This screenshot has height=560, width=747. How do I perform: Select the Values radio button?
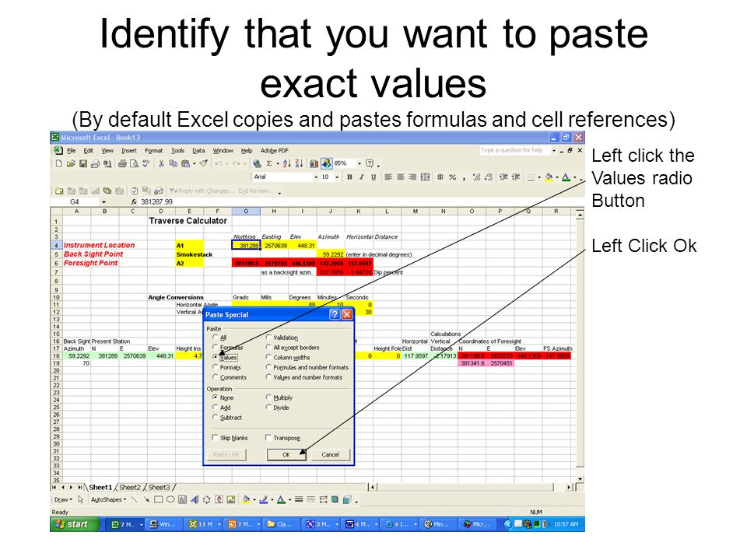coord(216,357)
